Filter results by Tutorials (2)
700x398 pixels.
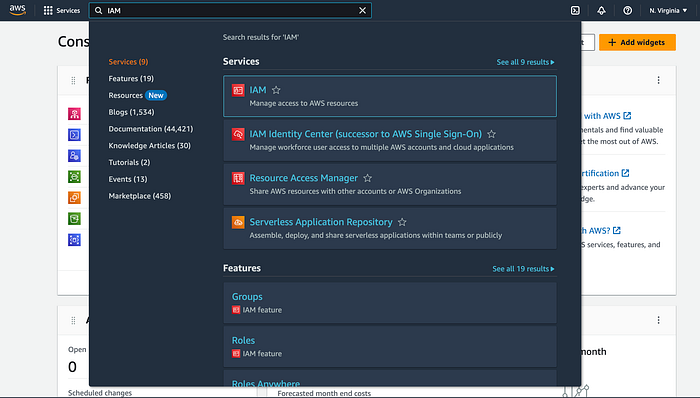(129, 162)
